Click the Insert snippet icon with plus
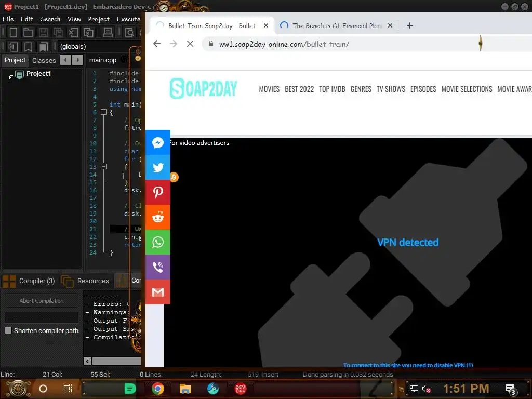 13,46
